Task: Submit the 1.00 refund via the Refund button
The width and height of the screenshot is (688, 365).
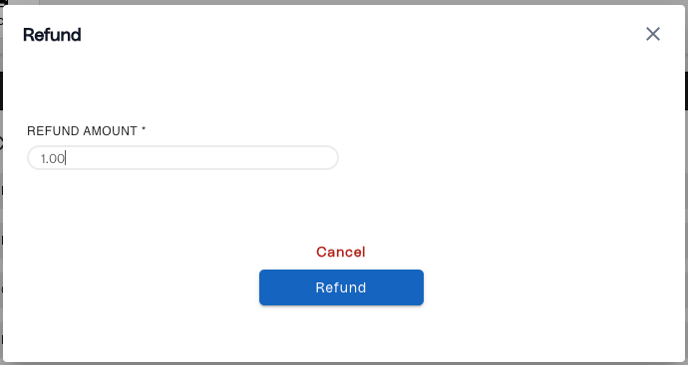Action: [x=341, y=287]
